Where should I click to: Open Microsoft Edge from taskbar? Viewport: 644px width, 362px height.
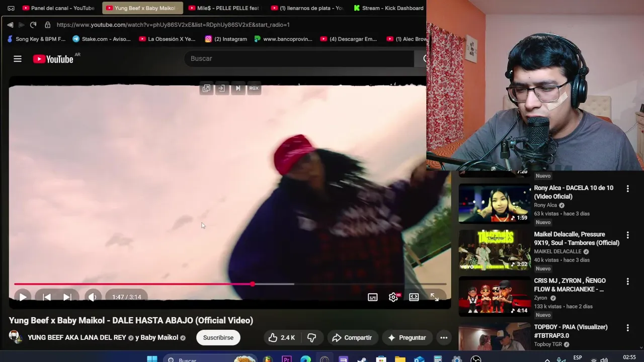(305, 359)
